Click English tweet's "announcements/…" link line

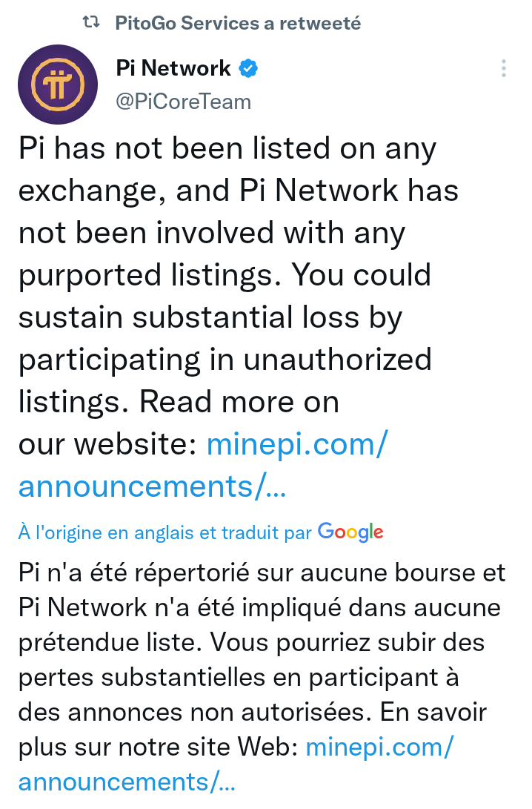point(152,486)
